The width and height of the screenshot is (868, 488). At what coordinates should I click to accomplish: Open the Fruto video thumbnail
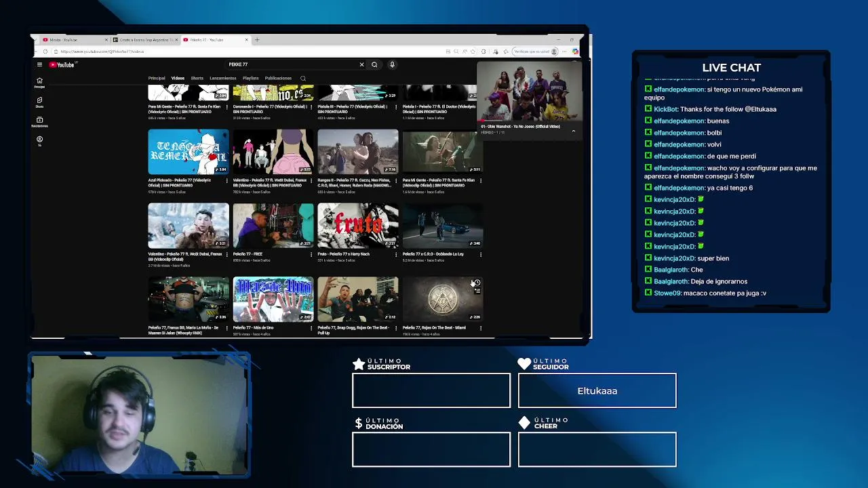(358, 226)
